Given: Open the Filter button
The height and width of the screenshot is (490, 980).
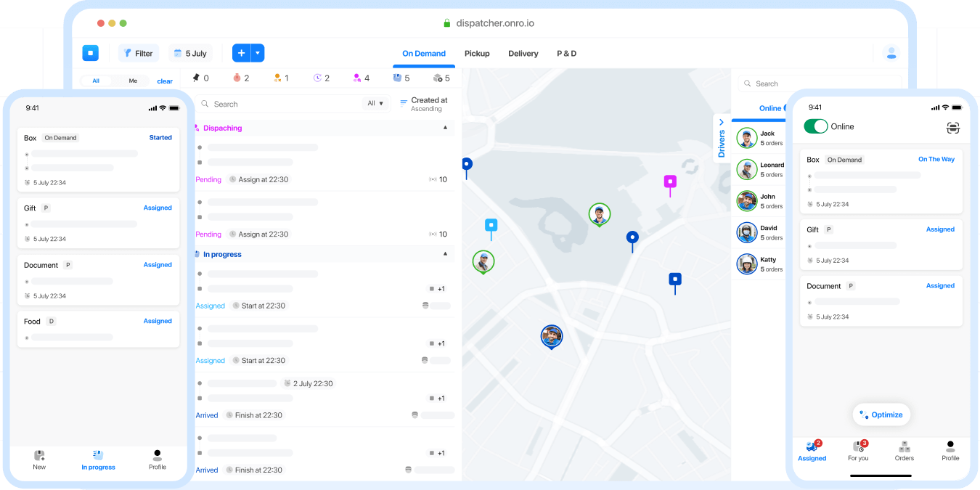Looking at the screenshot, I should pos(138,53).
